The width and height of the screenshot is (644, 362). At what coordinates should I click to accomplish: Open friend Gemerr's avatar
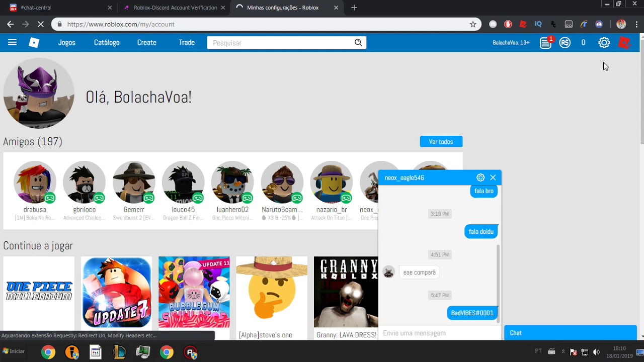pos(134,182)
